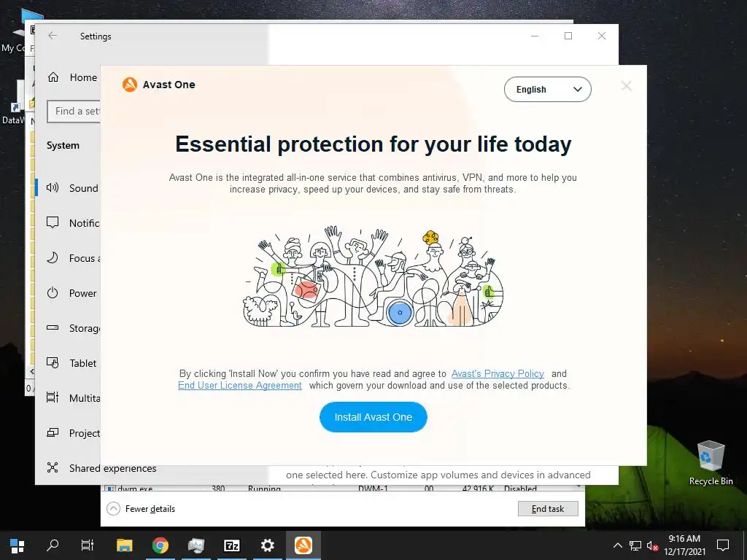Click End task button
Image resolution: width=747 pixels, height=560 pixels.
pyautogui.click(x=548, y=508)
